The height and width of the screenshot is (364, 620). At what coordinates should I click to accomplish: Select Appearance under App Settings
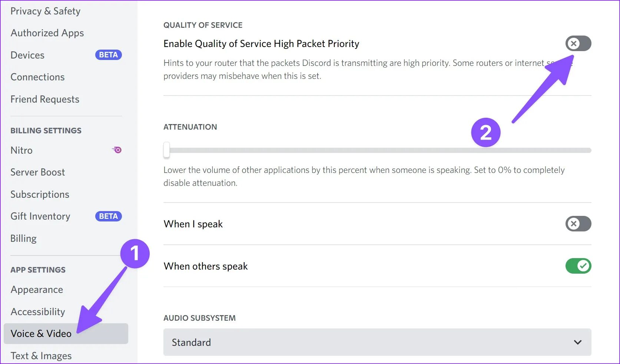tap(37, 290)
